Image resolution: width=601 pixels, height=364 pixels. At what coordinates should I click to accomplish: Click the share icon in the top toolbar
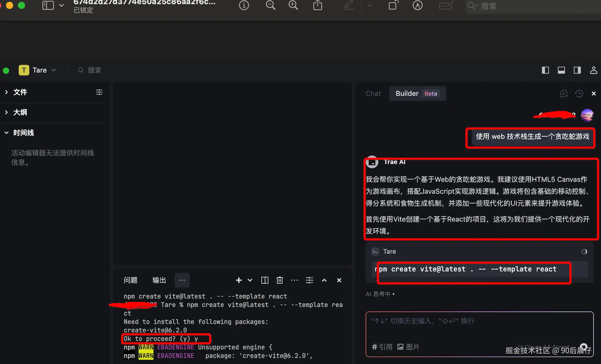point(318,5)
